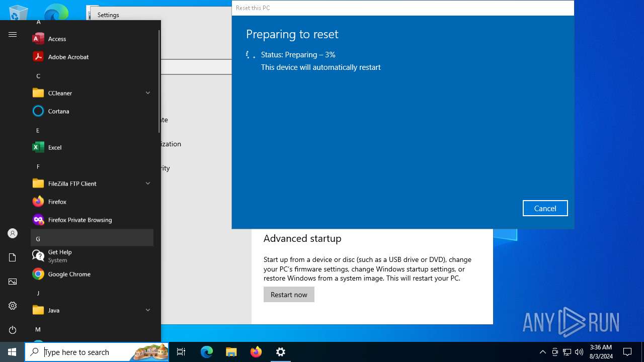The height and width of the screenshot is (362, 644).
Task: Click the Start menu app list scrollbar
Action: click(159, 80)
